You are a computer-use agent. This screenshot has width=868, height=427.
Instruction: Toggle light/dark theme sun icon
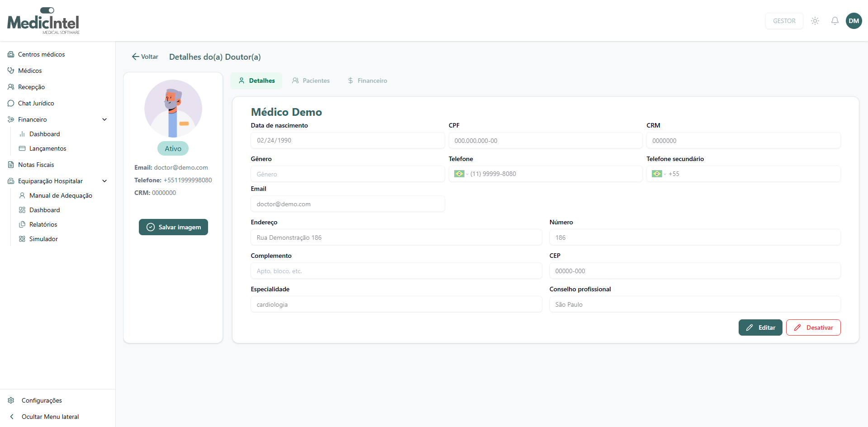coord(815,21)
